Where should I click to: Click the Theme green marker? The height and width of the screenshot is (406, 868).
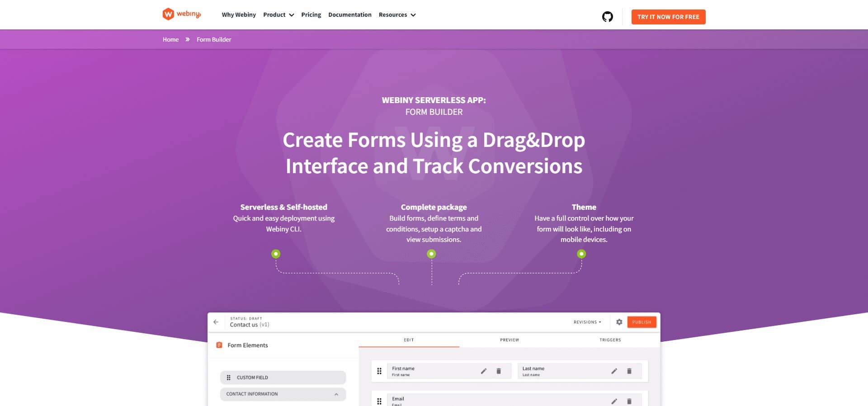581,254
